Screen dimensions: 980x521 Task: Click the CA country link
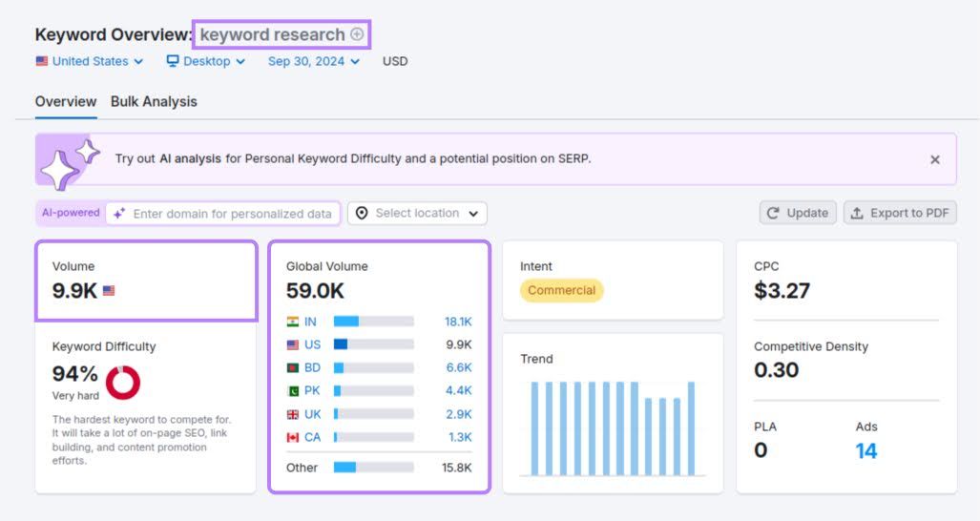click(x=312, y=437)
